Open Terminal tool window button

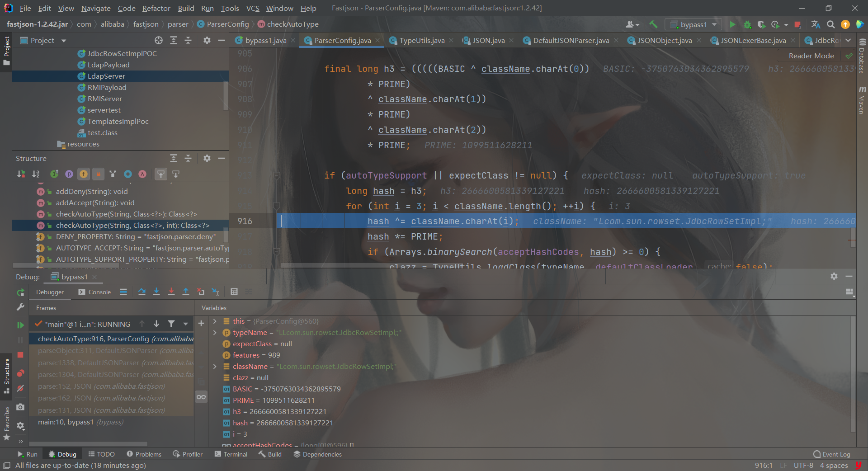point(231,454)
